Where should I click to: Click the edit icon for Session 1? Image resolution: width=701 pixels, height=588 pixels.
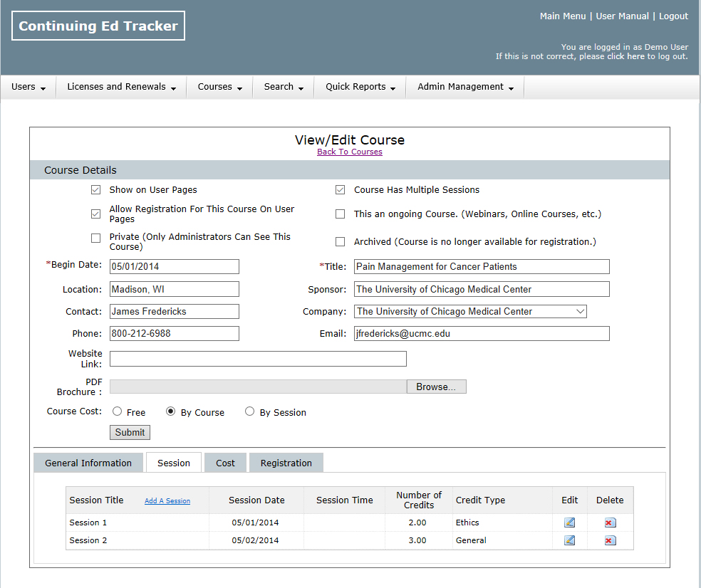pyautogui.click(x=569, y=523)
